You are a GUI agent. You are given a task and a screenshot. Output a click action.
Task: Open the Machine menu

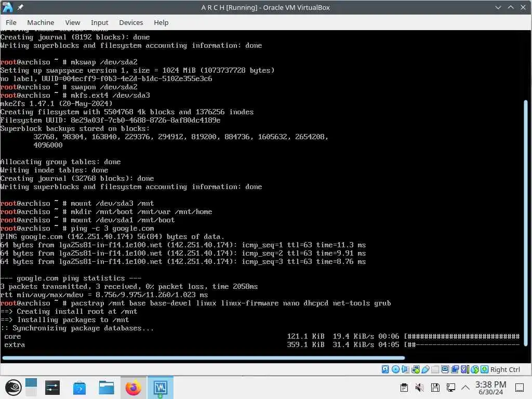click(x=41, y=22)
